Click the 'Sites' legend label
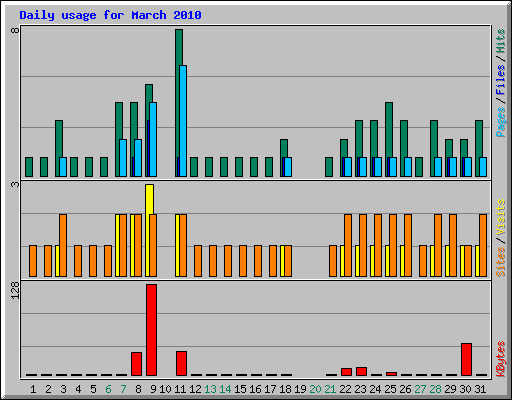The image size is (512, 400). pyautogui.click(x=500, y=262)
